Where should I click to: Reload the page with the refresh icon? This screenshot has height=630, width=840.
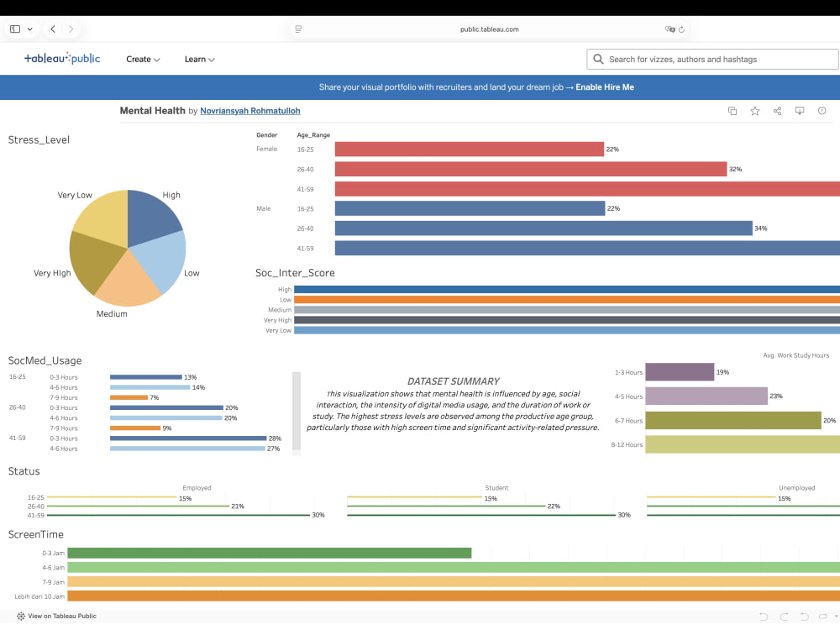(x=681, y=29)
